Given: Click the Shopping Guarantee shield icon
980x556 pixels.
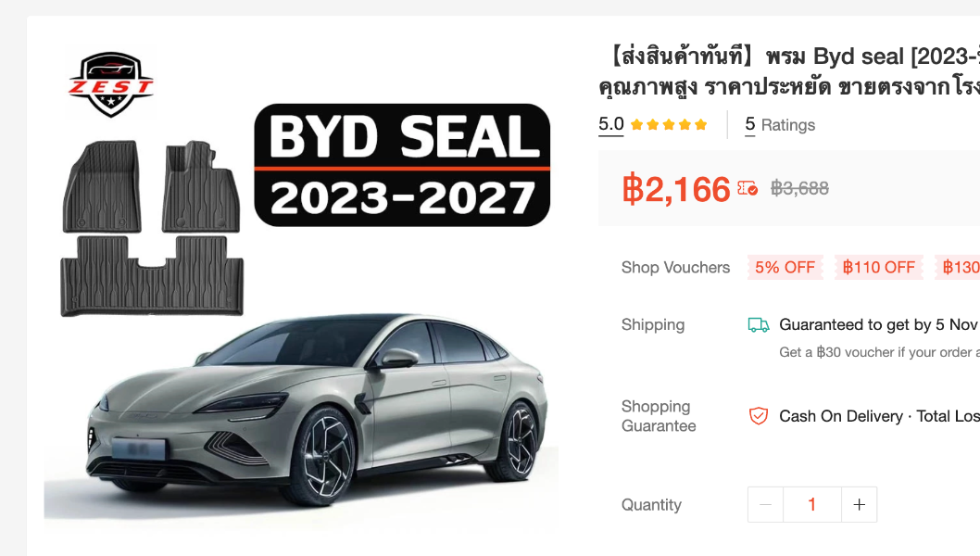Looking at the screenshot, I should (x=758, y=416).
